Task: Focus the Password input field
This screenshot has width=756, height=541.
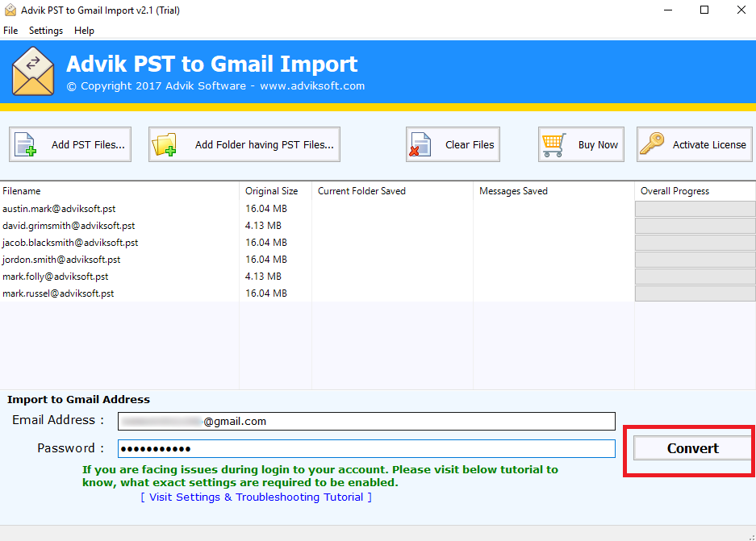Action: click(x=366, y=448)
